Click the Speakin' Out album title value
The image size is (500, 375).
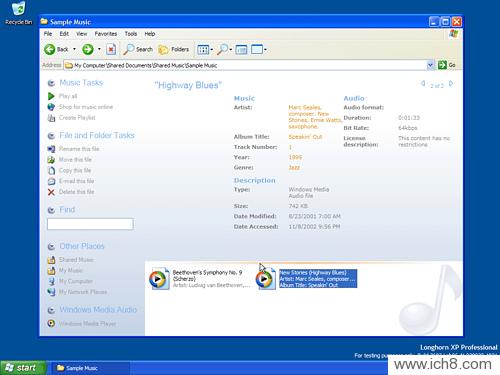(305, 137)
